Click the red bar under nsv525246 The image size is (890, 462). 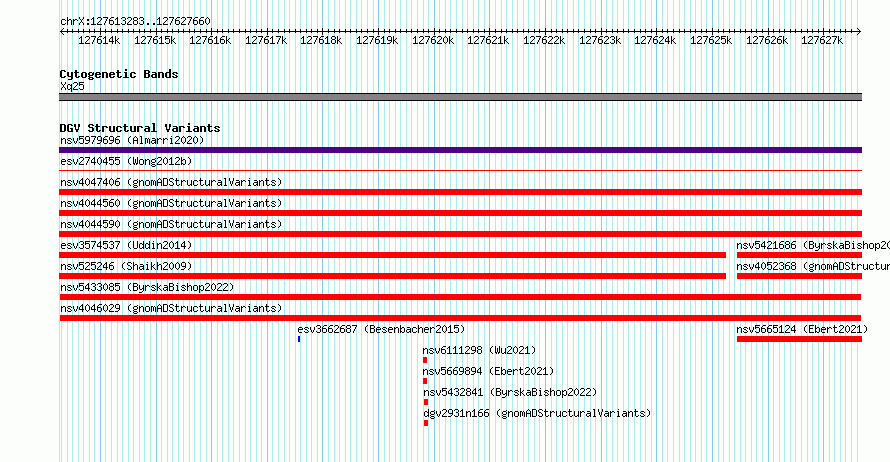pyautogui.click(x=393, y=276)
